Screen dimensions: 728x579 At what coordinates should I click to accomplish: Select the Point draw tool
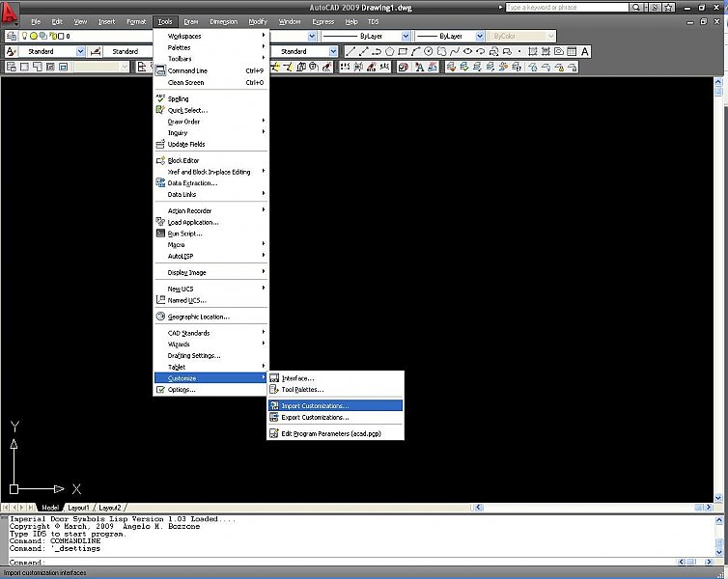tap(519, 51)
